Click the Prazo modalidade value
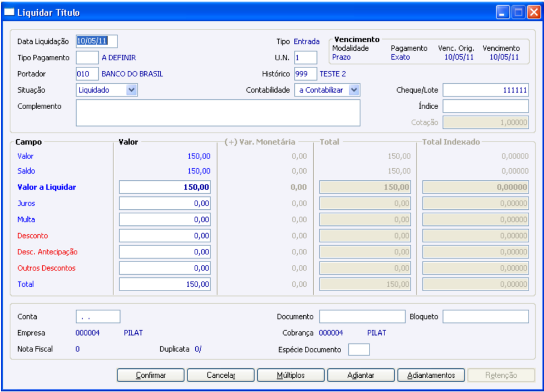The image size is (544, 392). point(342,57)
